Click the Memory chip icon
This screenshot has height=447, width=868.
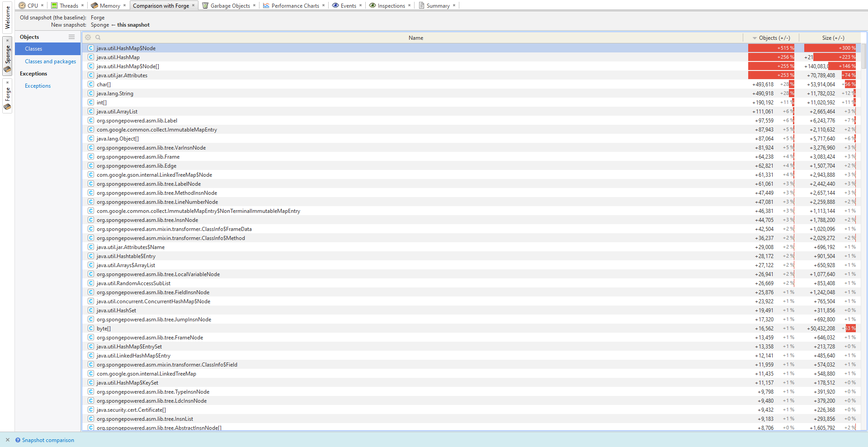94,5
